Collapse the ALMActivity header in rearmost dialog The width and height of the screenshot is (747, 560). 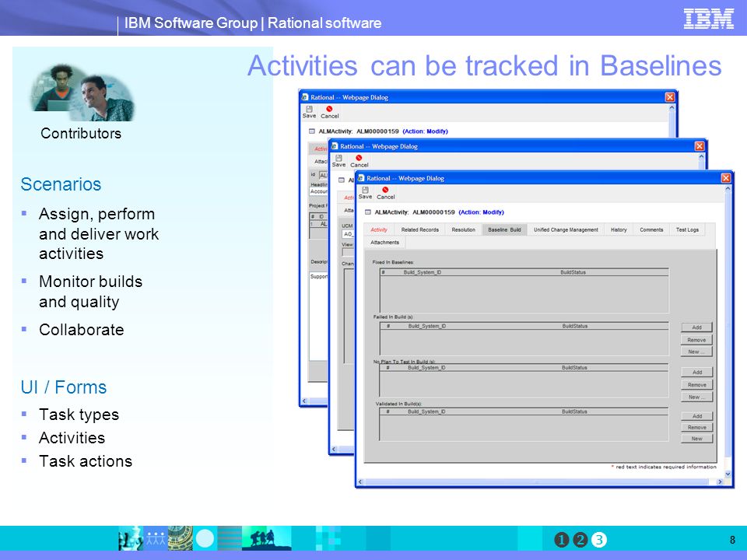click(311, 131)
